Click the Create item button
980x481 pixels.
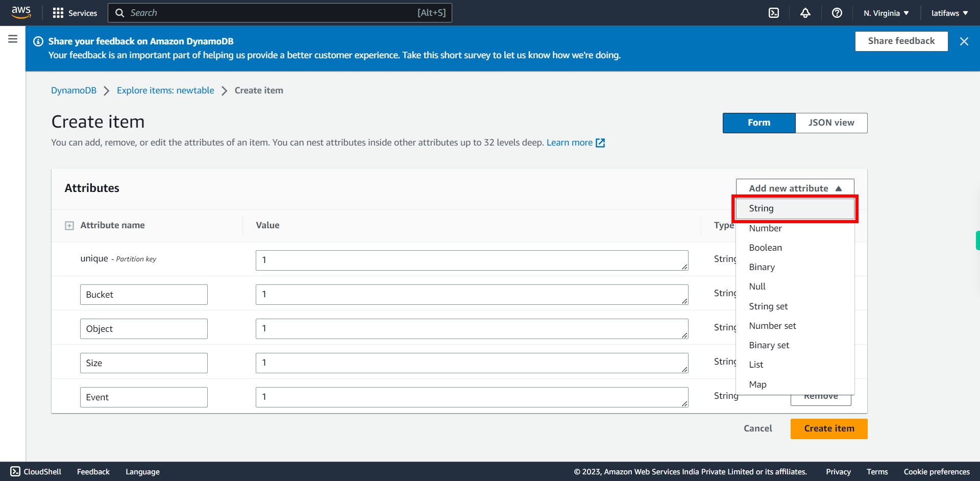829,428
